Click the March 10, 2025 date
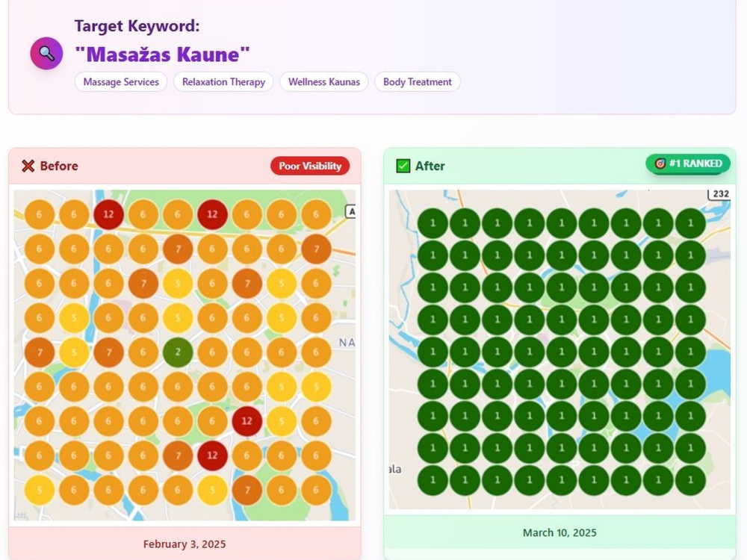This screenshot has height=560, width=747. coord(560,532)
